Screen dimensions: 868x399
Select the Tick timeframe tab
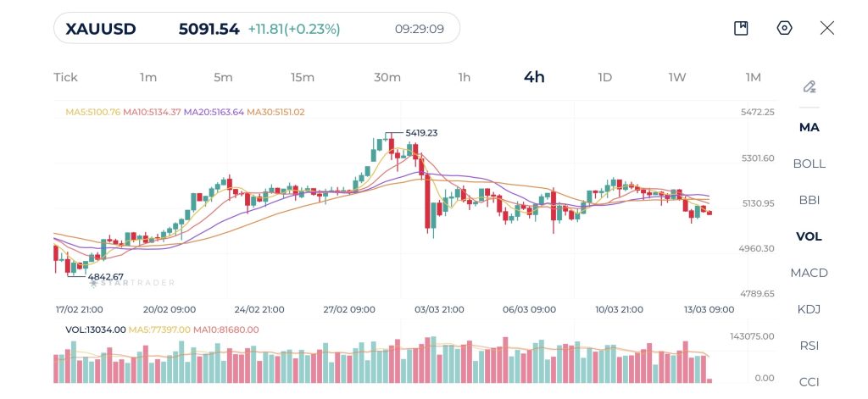pos(65,77)
